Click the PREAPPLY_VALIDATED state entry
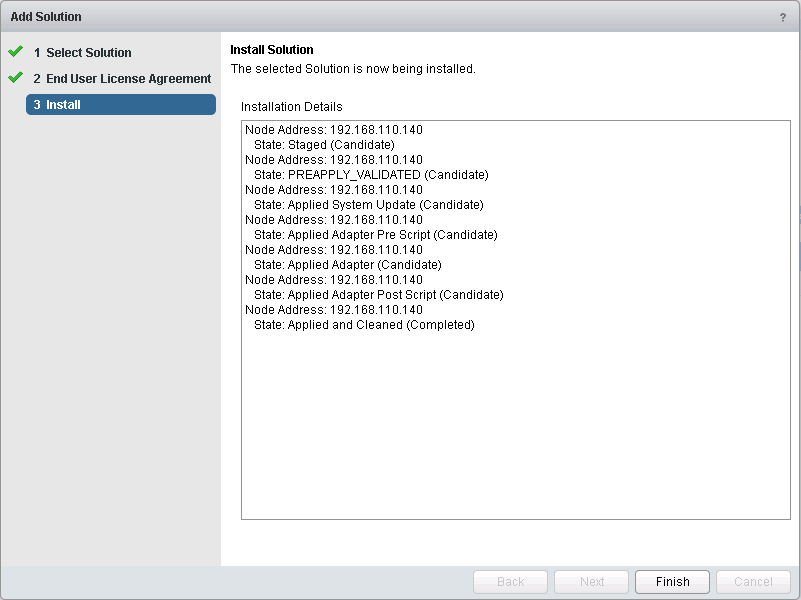Screen dimensions: 801x600 click(371, 175)
